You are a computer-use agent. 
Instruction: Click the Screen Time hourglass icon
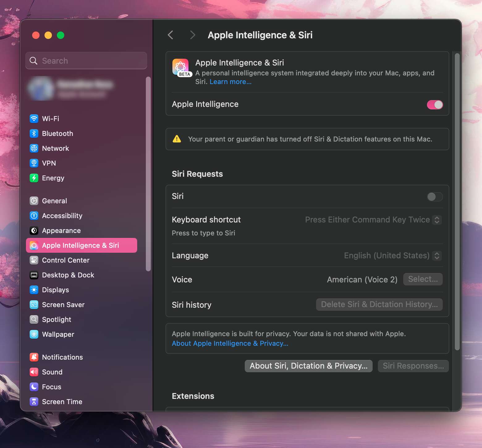pos(34,402)
